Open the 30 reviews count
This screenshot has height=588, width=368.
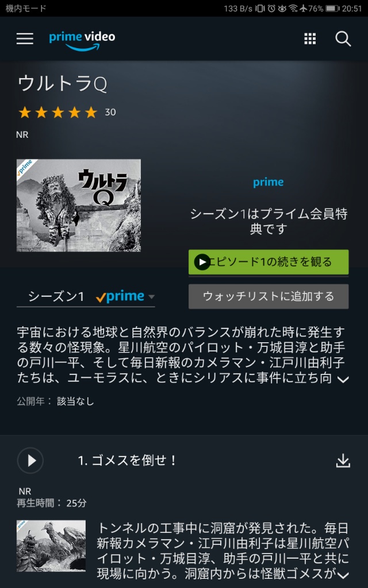click(110, 112)
